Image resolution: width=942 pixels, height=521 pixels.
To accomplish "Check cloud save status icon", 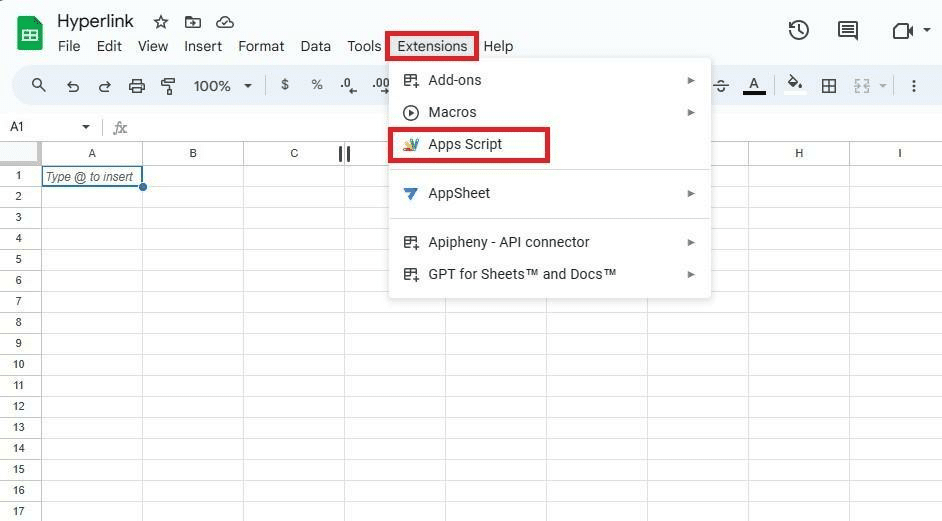I will [225, 23].
